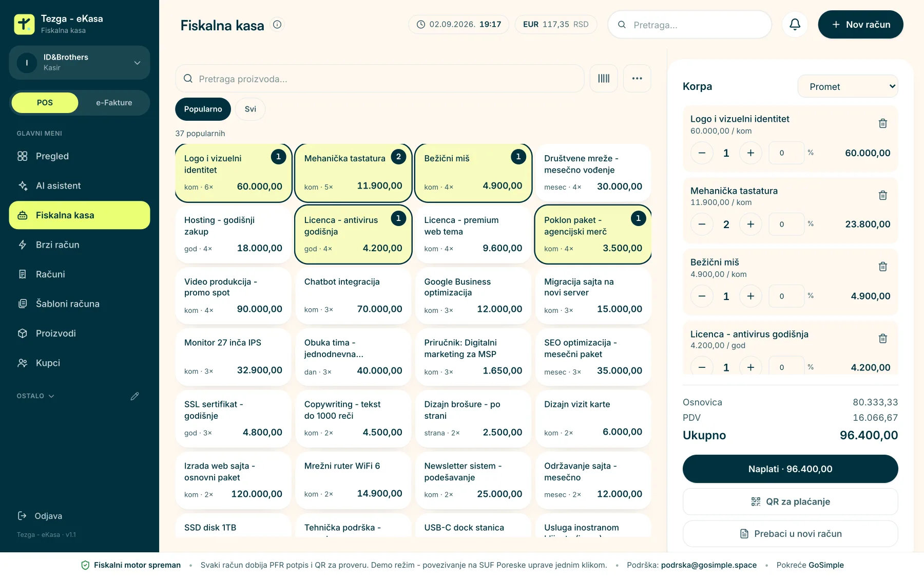924x578 pixels.
Task: Open the three-dots more options menu
Action: pyautogui.click(x=637, y=79)
